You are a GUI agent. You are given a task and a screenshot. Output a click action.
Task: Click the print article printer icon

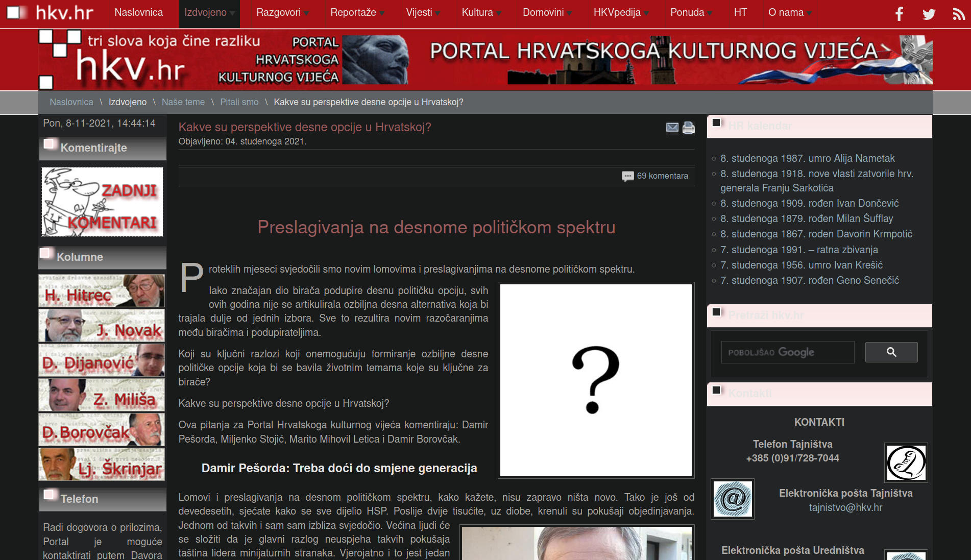click(x=689, y=128)
